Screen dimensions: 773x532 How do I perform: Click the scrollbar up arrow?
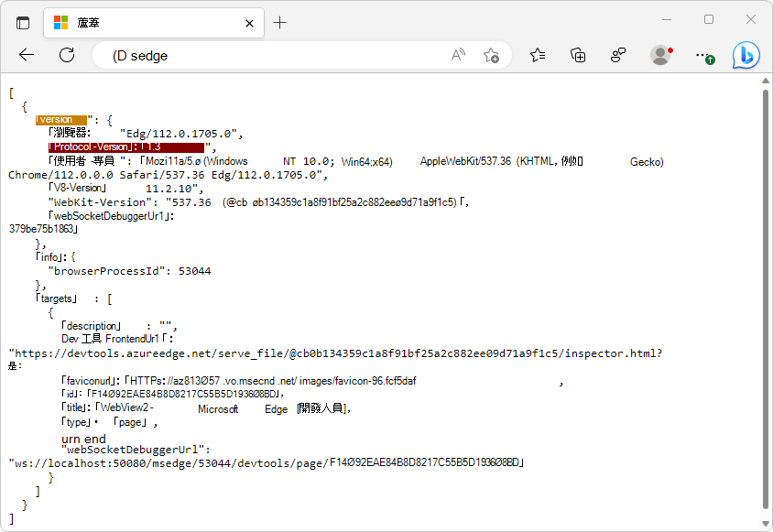765,81
